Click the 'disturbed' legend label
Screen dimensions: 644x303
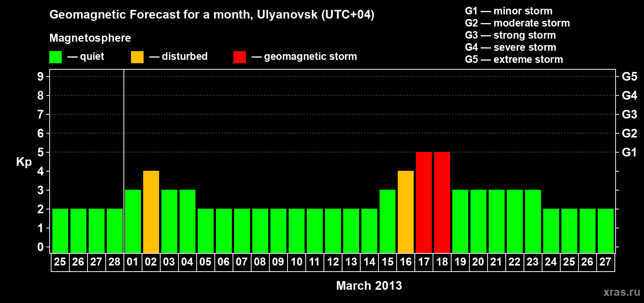coord(185,56)
